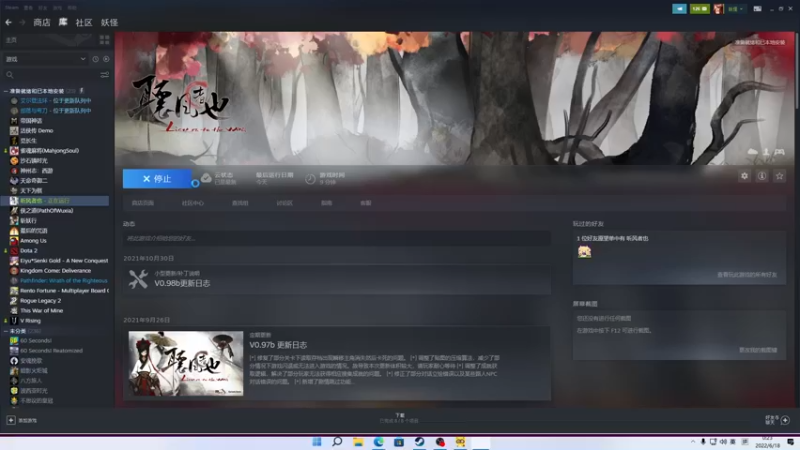Open advanced filter sliders icon
The width and height of the screenshot is (800, 450).
tap(105, 75)
